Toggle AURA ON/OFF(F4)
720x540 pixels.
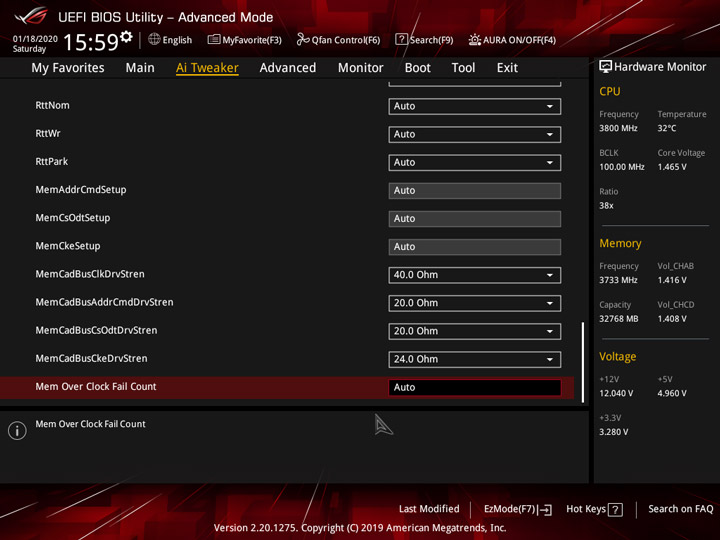point(512,40)
